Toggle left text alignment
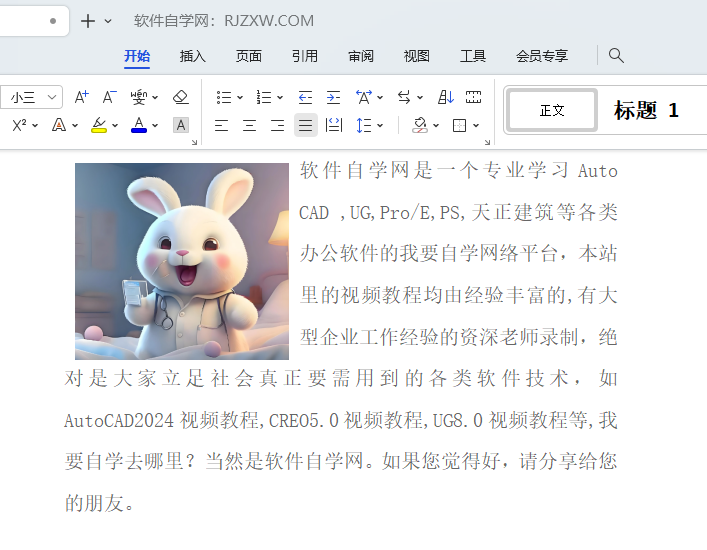The width and height of the screenshot is (707, 550). click(x=221, y=125)
